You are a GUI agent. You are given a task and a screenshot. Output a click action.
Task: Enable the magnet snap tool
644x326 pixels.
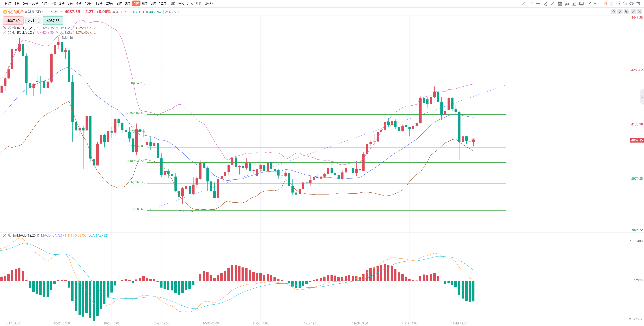pyautogui.click(x=618, y=3)
